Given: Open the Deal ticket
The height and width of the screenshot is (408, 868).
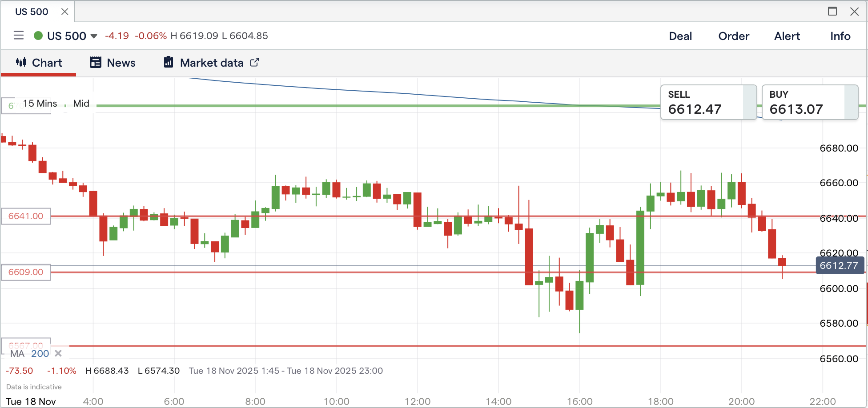Looking at the screenshot, I should point(680,36).
